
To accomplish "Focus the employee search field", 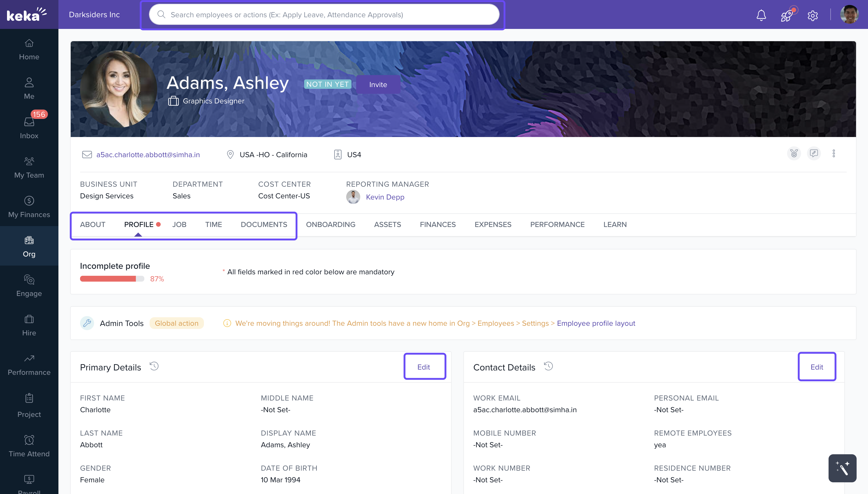I will coord(324,15).
